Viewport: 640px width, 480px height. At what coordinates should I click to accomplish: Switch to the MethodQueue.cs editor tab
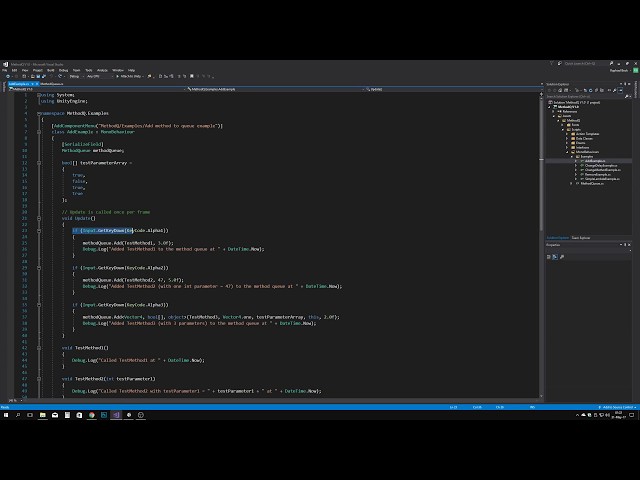[x=51, y=84]
